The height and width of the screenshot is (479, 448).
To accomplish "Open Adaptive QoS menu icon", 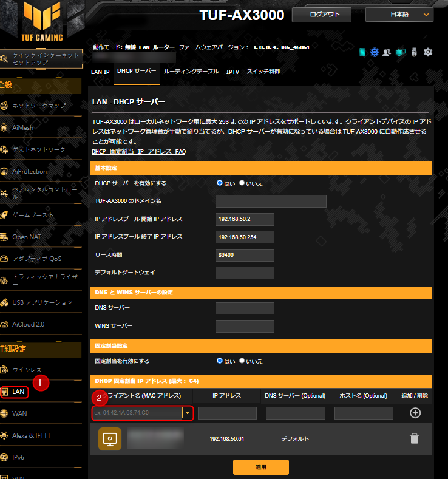I will click(x=4, y=259).
